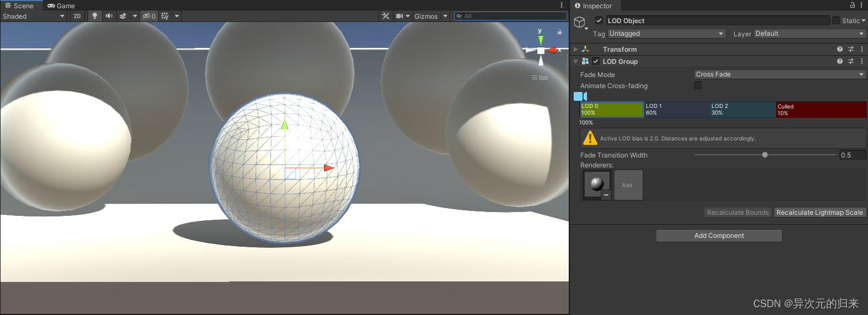Image resolution: width=868 pixels, height=315 pixels.
Task: Toggle hidden objects with the crossed-eye icon
Action: 149,16
